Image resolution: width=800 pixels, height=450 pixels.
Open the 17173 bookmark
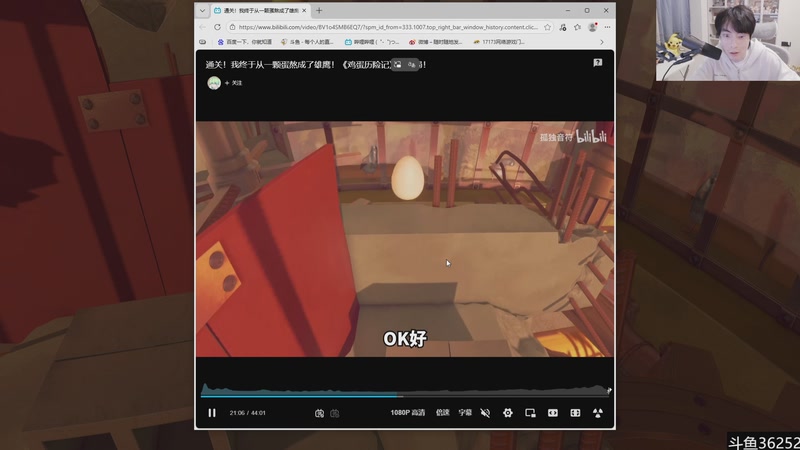499,42
